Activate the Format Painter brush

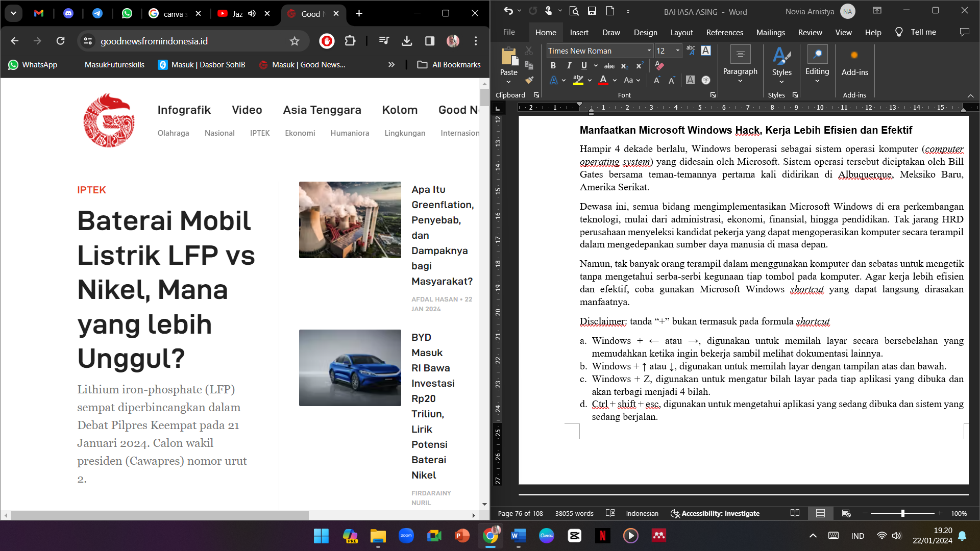[529, 80]
